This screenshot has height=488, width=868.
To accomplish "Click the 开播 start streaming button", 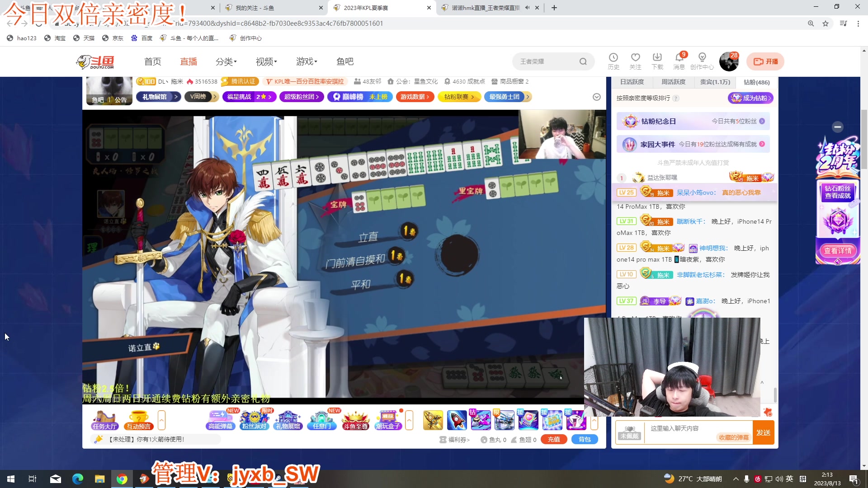I will 765,61.
